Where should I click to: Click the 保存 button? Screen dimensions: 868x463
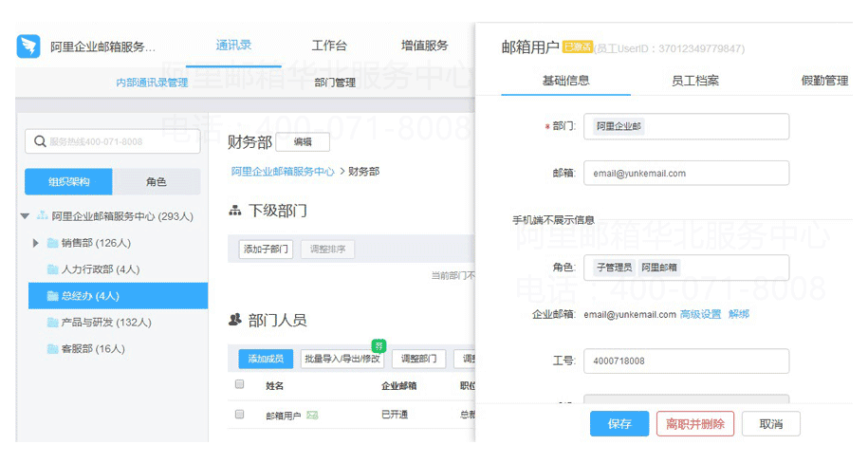click(x=619, y=424)
